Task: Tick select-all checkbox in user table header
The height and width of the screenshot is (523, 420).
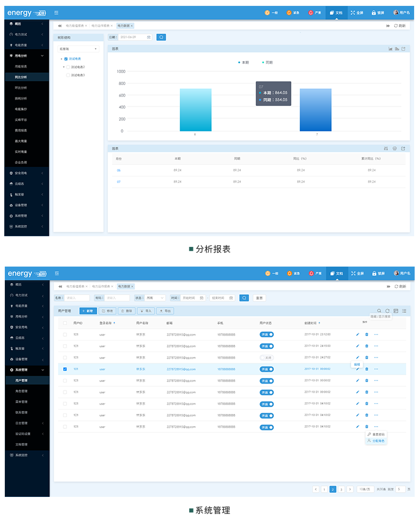Action: 65,323
